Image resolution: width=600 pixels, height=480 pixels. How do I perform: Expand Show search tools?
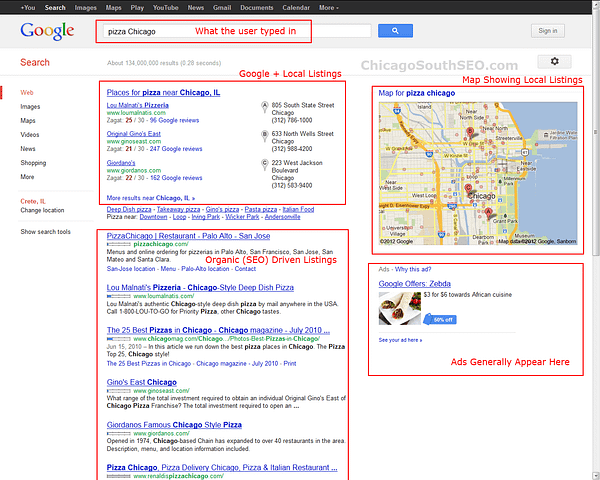tap(46, 232)
